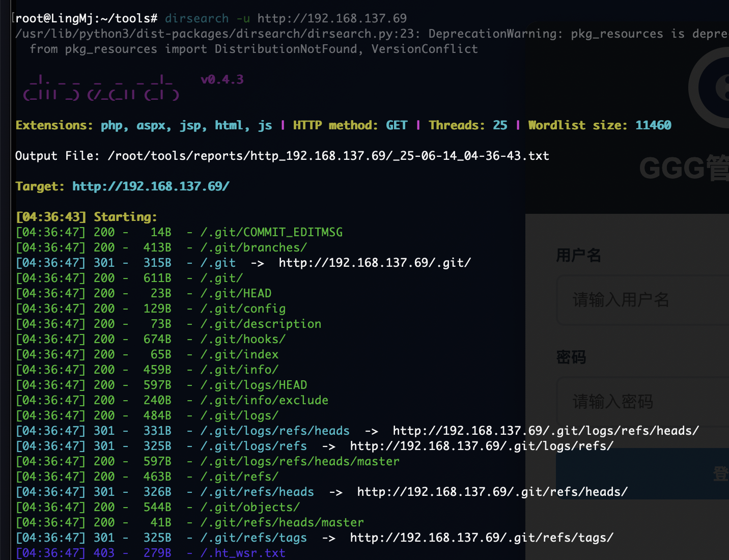Viewport: 729px width, 560px height.
Task: Click the redirect URL http://192.168.137.69/.git/refs/tags/
Action: pyautogui.click(x=482, y=538)
